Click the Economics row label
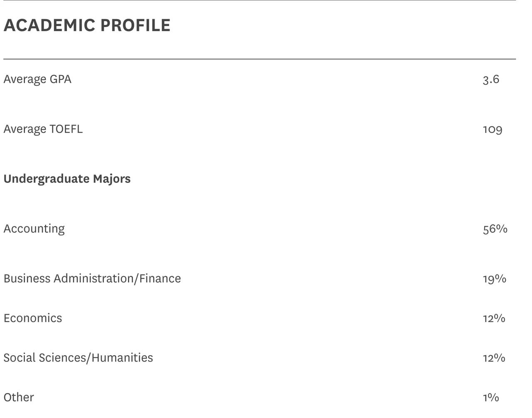This screenshot has width=532, height=418. tap(33, 318)
